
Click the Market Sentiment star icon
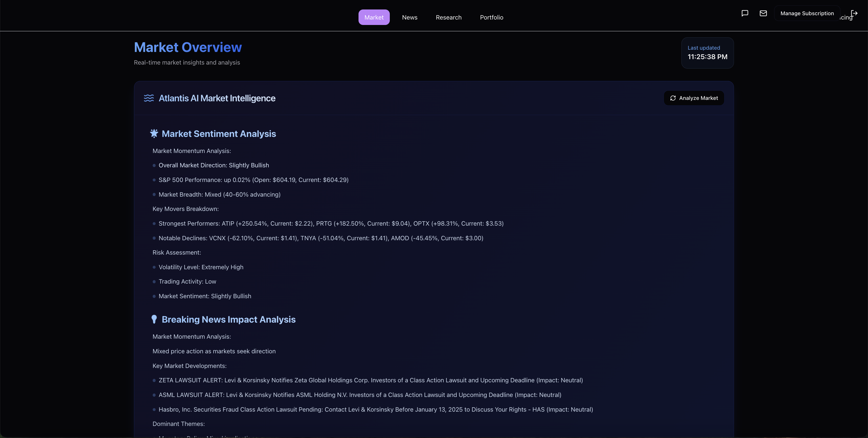coord(154,133)
